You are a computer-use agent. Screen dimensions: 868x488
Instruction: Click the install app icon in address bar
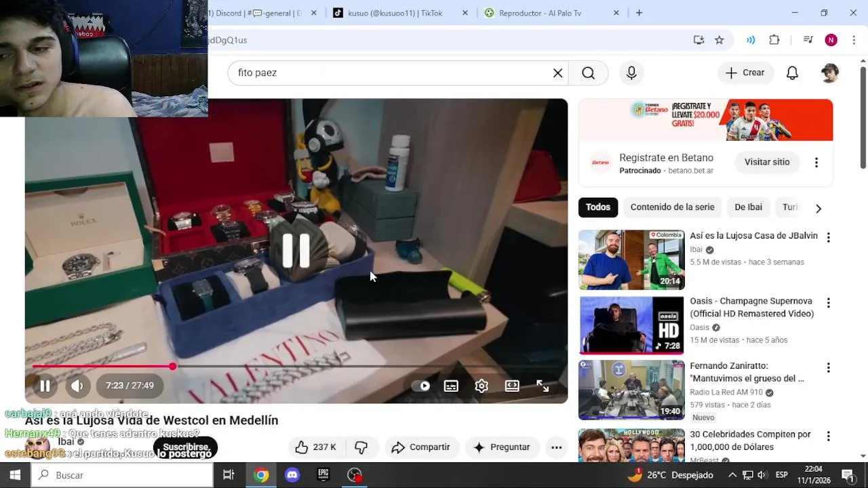point(698,40)
